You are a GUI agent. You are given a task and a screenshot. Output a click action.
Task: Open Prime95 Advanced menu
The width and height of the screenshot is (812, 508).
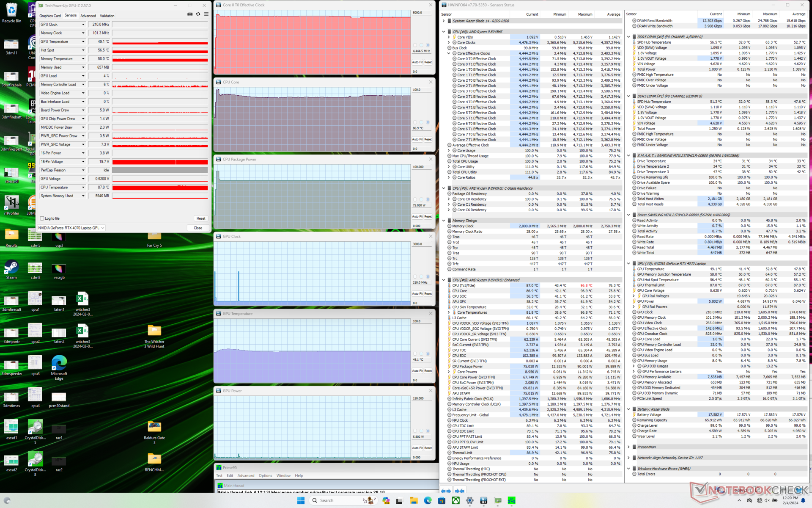[246, 475]
